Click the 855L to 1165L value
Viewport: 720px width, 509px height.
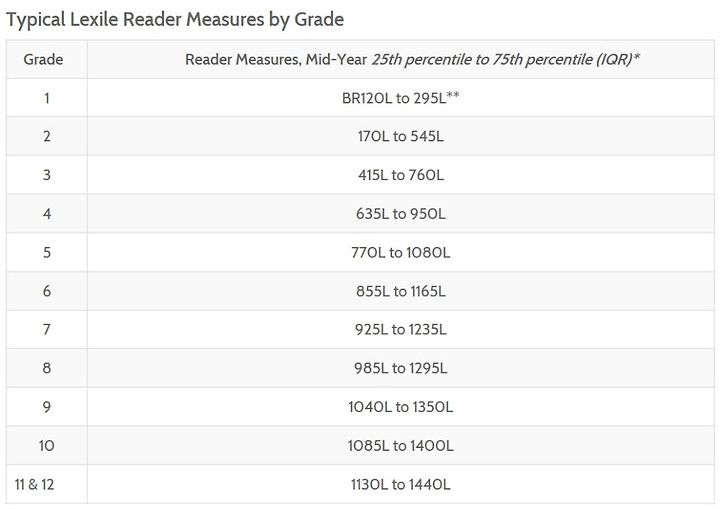[x=401, y=291]
